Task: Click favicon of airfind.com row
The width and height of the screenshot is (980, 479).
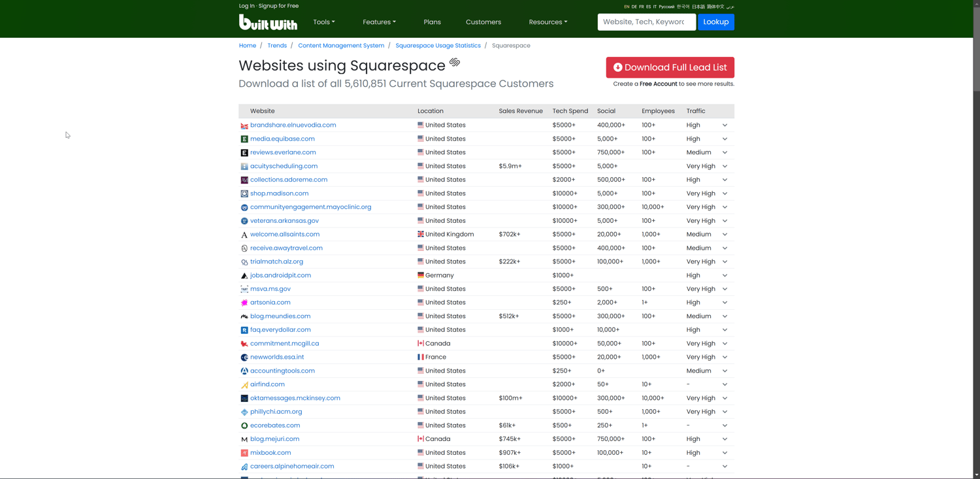Action: (x=244, y=385)
